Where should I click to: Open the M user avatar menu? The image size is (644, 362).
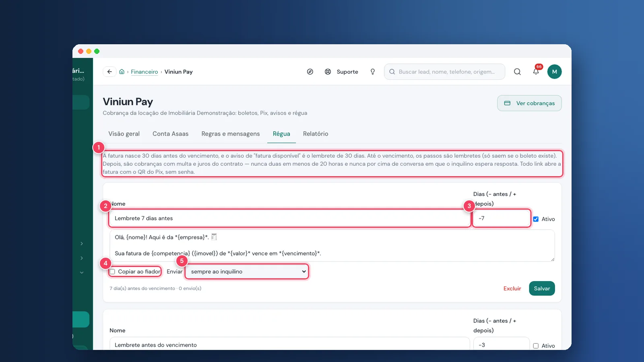coord(555,72)
